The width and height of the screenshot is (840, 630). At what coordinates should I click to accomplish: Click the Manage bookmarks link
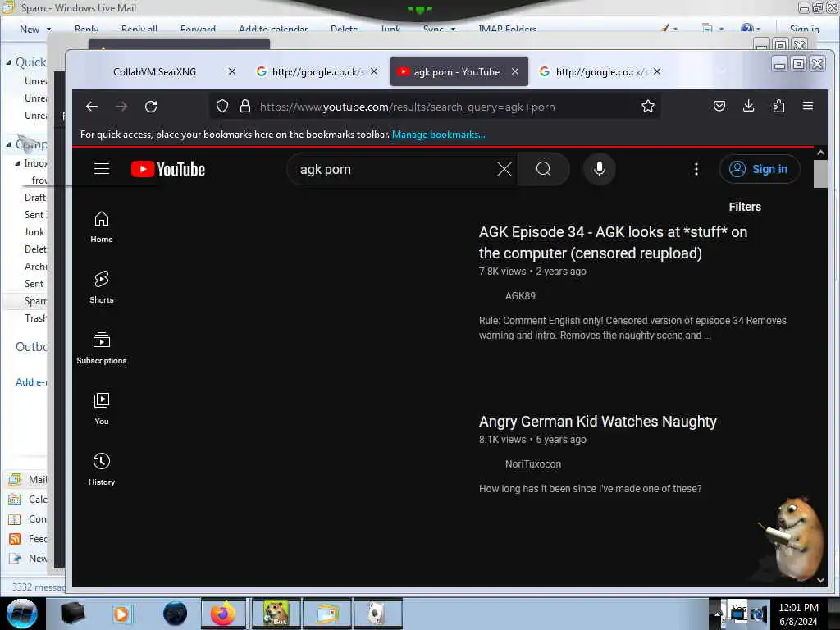(x=439, y=135)
